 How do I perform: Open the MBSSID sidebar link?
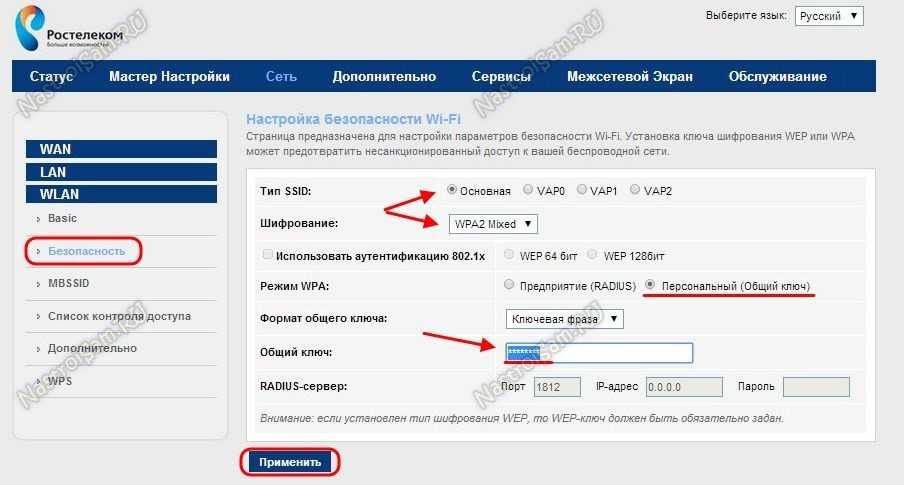68,284
